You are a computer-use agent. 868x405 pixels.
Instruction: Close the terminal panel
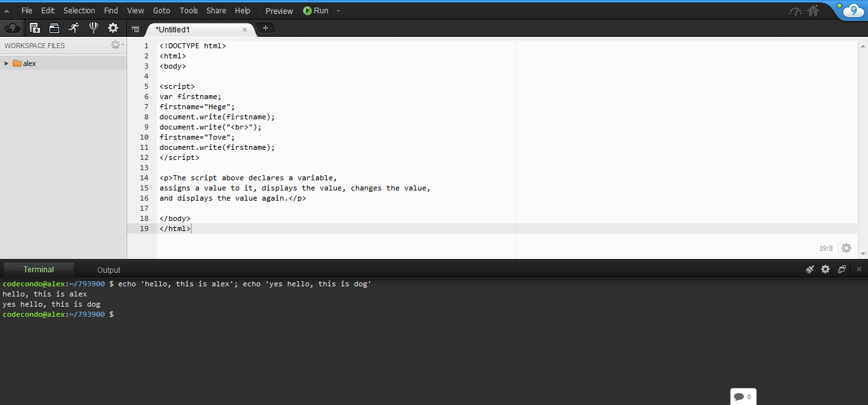[859, 269]
